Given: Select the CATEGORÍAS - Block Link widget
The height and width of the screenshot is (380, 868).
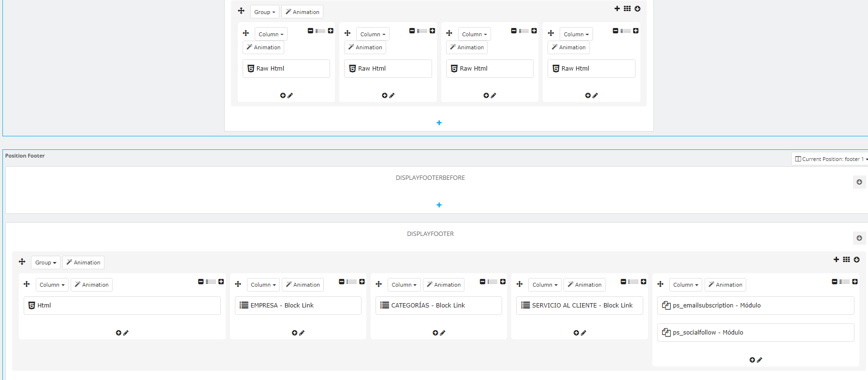Looking at the screenshot, I should coord(439,306).
